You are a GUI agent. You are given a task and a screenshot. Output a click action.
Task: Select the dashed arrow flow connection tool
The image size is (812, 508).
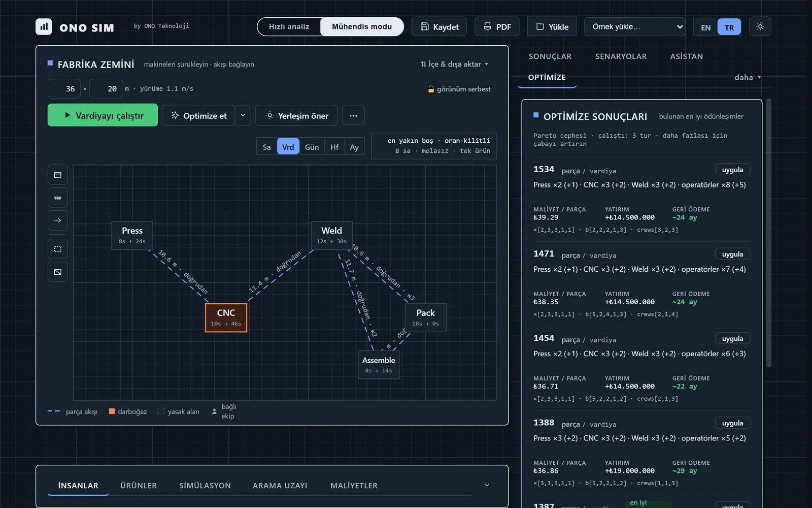click(58, 220)
